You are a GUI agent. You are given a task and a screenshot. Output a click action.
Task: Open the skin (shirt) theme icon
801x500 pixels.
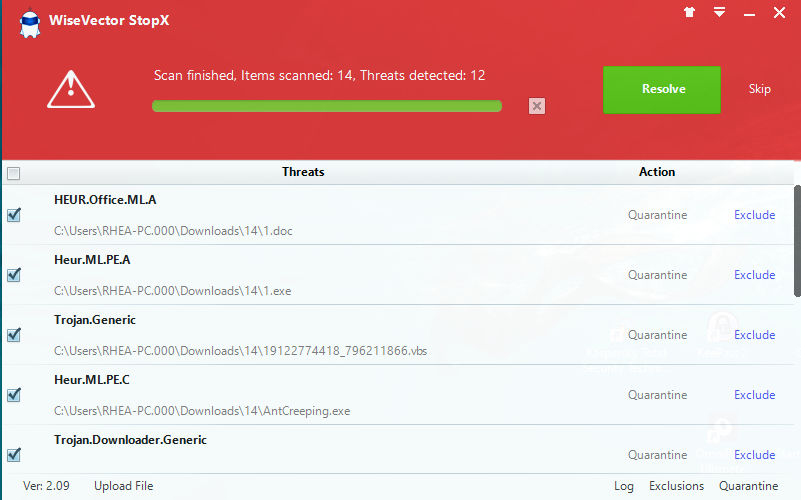coord(690,12)
